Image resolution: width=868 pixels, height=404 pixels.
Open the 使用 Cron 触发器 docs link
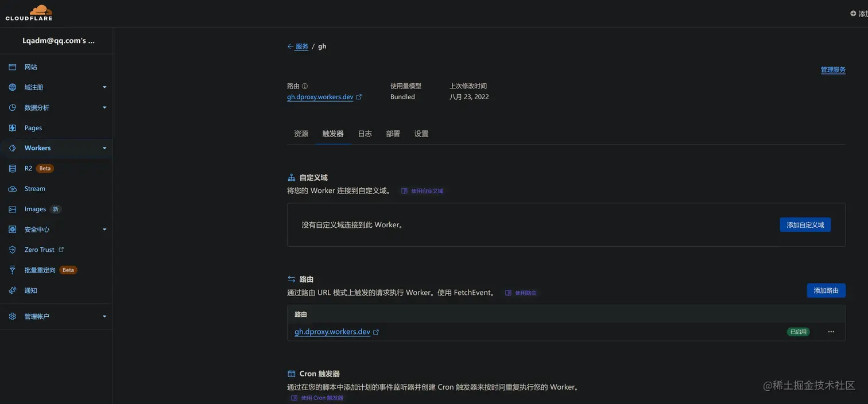322,398
